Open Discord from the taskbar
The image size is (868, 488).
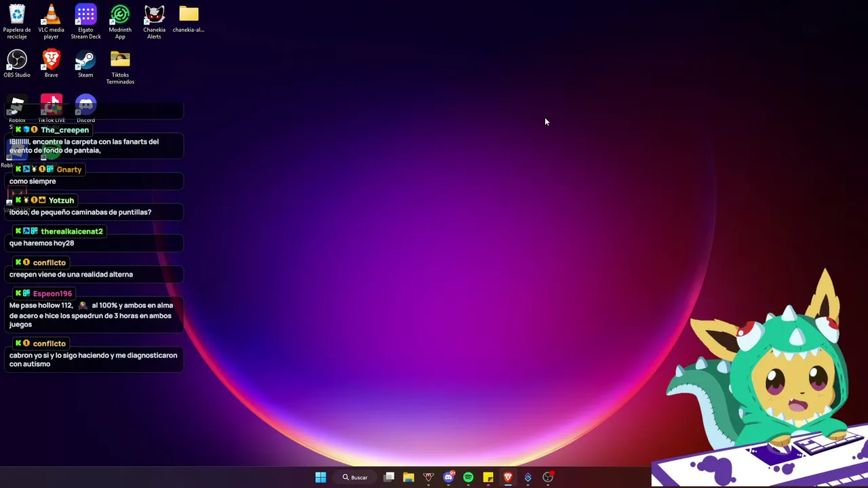click(448, 477)
